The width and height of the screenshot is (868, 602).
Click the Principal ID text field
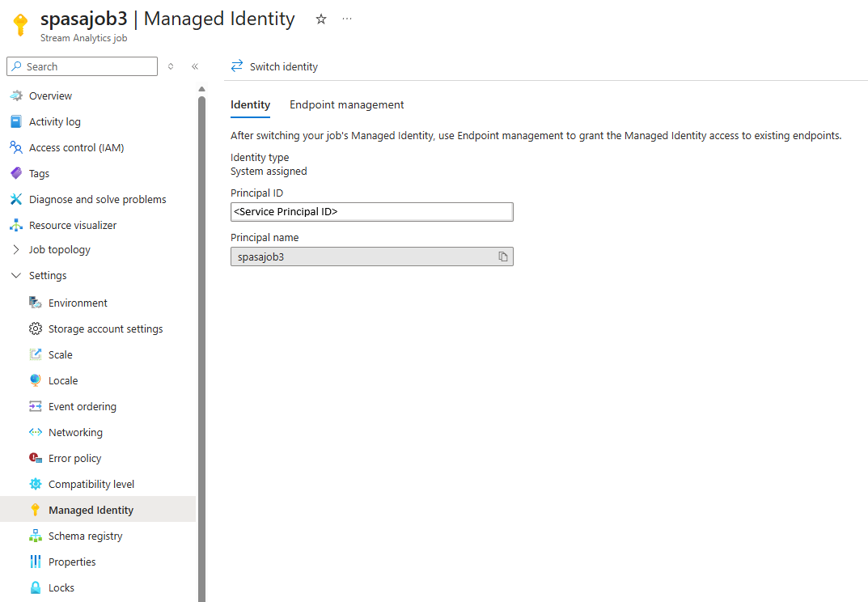tap(371, 212)
